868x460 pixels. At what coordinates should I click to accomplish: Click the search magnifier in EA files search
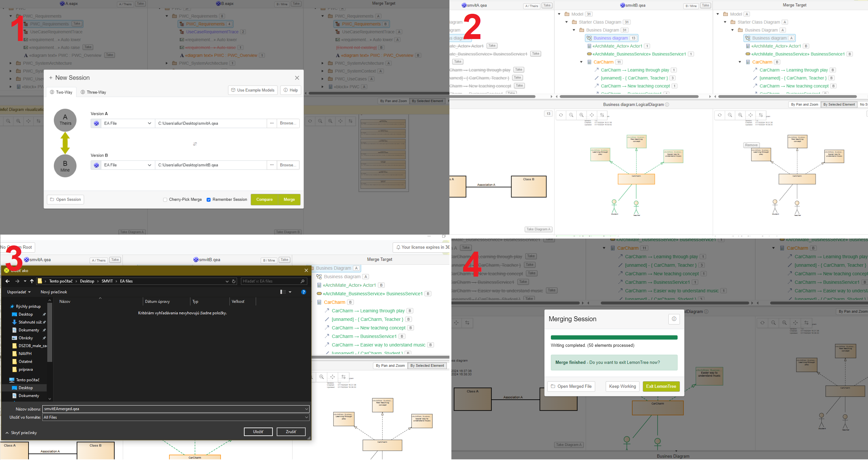pyautogui.click(x=302, y=281)
